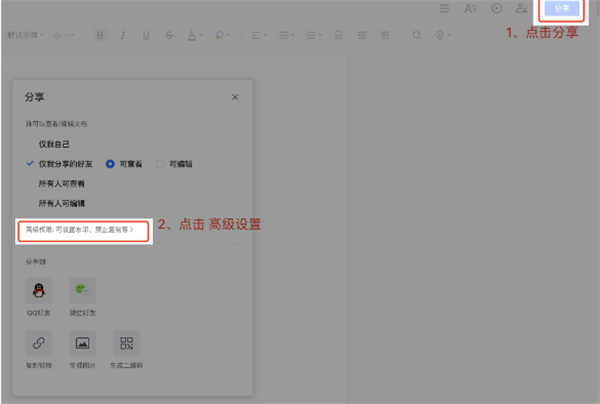Close the 分享 share dialog
Screen dimensions: 600x404
[x=235, y=97]
